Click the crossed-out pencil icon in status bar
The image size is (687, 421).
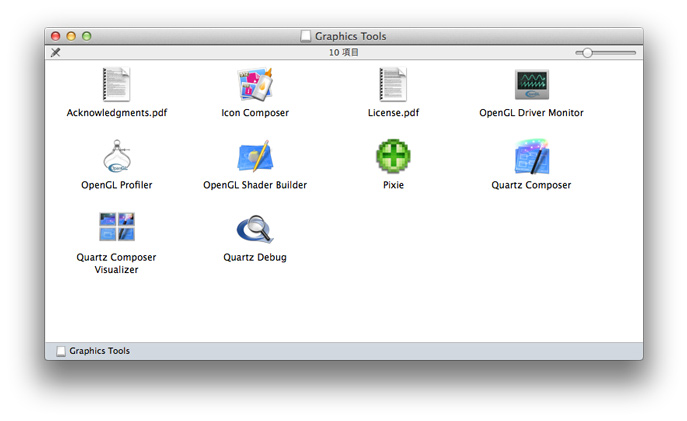tap(56, 53)
